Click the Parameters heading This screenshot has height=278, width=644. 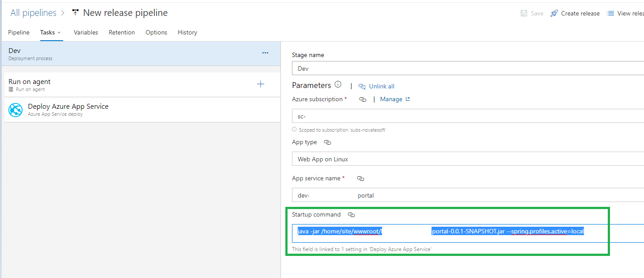311,85
